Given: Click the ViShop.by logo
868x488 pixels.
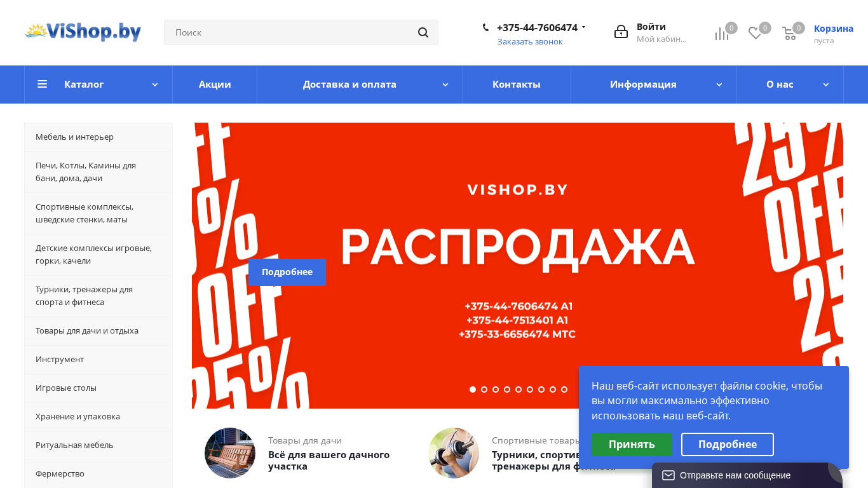Looking at the screenshot, I should tap(83, 31).
